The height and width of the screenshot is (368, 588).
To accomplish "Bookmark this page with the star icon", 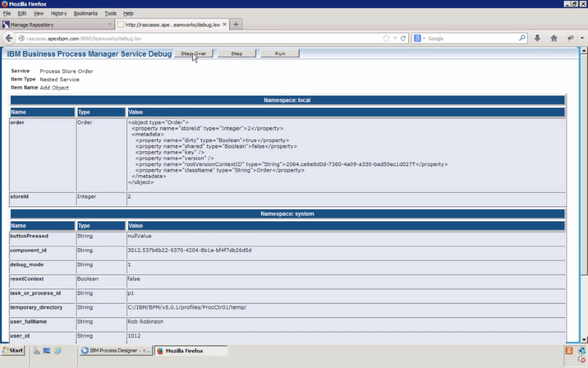I will point(386,38).
